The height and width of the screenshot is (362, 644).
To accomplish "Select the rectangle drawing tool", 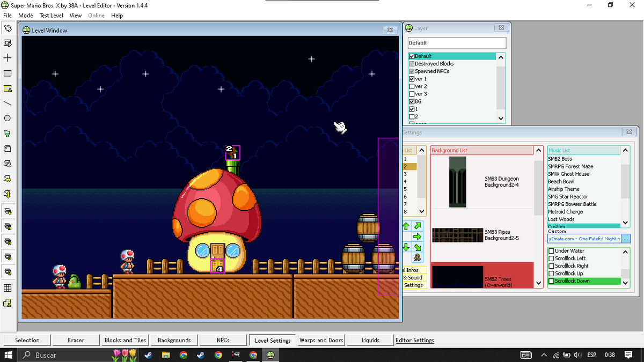I will 8,73.
